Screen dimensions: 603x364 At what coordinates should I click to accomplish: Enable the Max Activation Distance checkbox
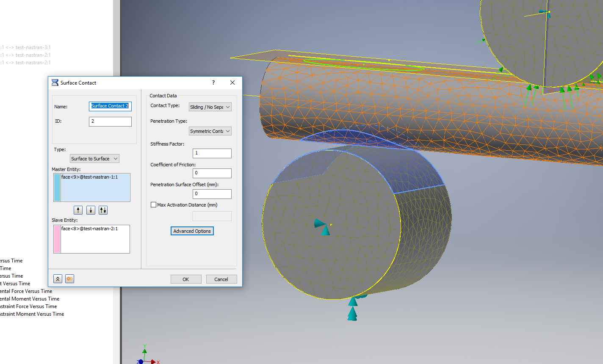point(153,204)
